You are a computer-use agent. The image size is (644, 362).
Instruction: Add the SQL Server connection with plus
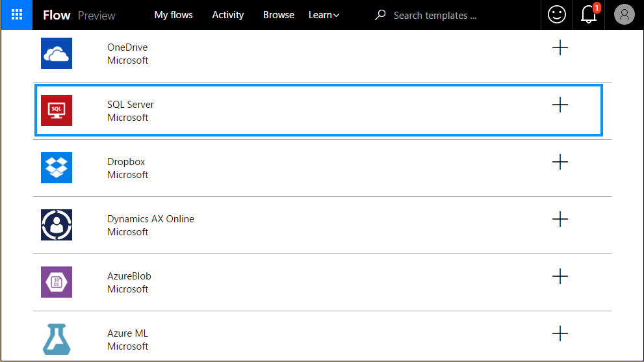tap(560, 105)
